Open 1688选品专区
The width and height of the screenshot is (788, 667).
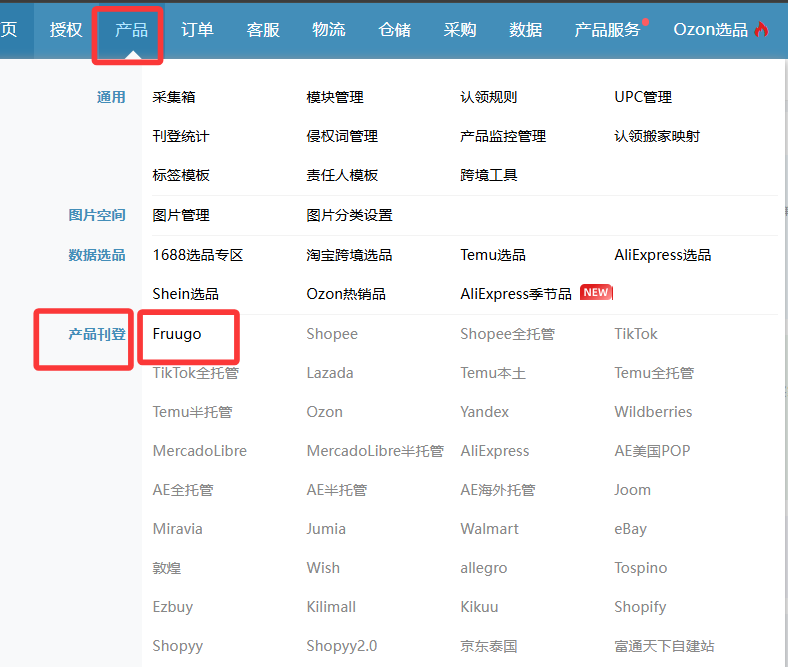[x=198, y=255]
